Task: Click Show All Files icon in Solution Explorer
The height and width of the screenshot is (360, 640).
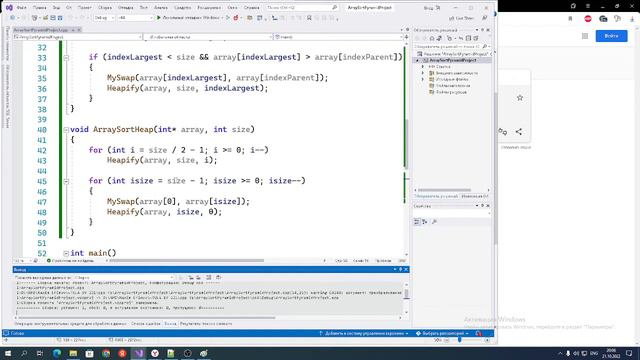Action: [469, 38]
